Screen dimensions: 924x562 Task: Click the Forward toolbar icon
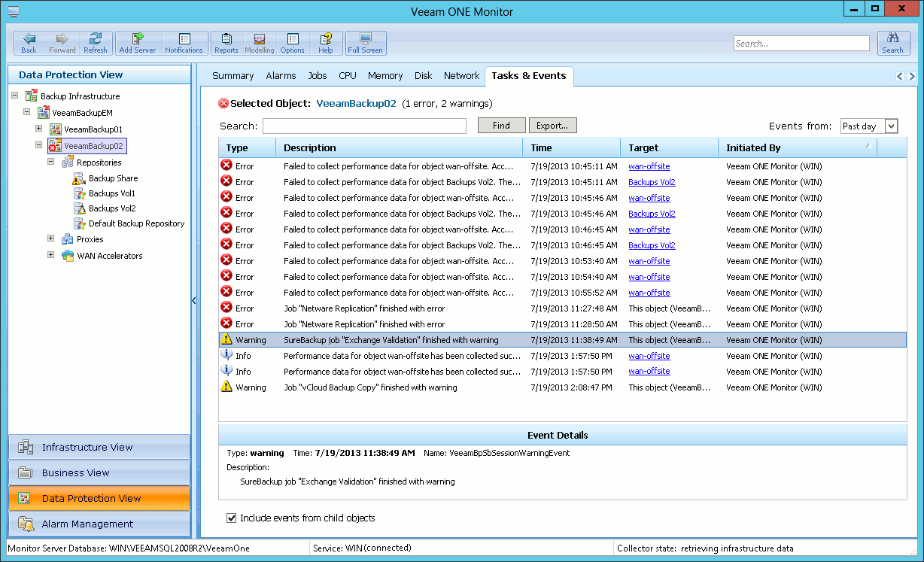[x=62, y=43]
